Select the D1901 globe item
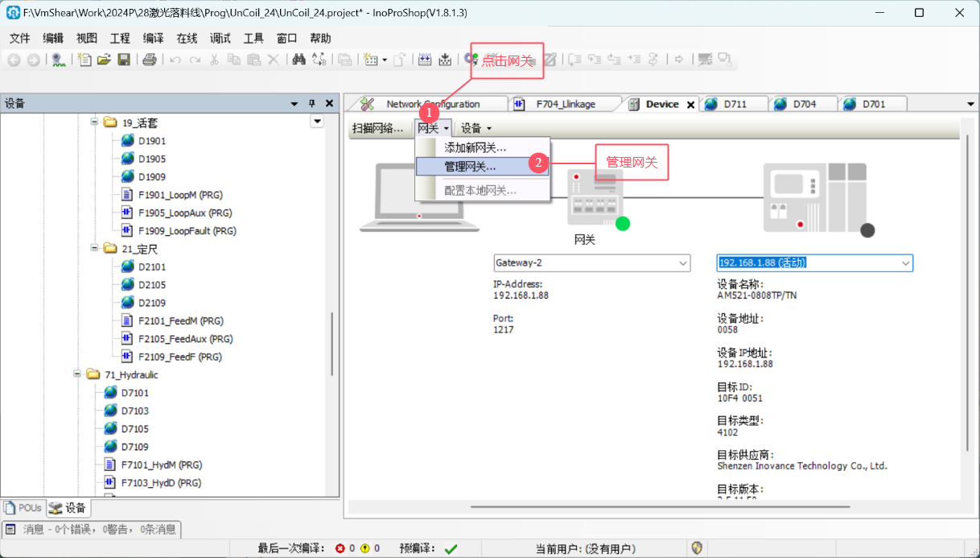The width and height of the screenshot is (980, 558). pos(143,141)
